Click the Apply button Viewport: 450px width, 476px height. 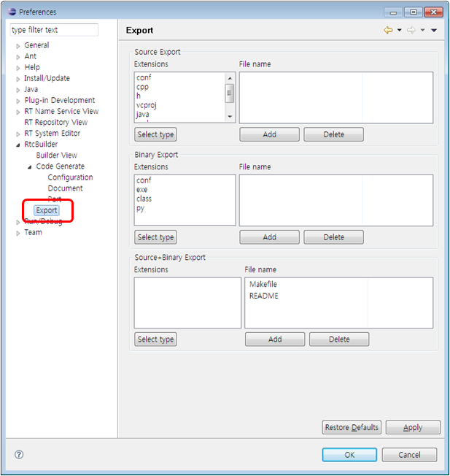tap(413, 427)
